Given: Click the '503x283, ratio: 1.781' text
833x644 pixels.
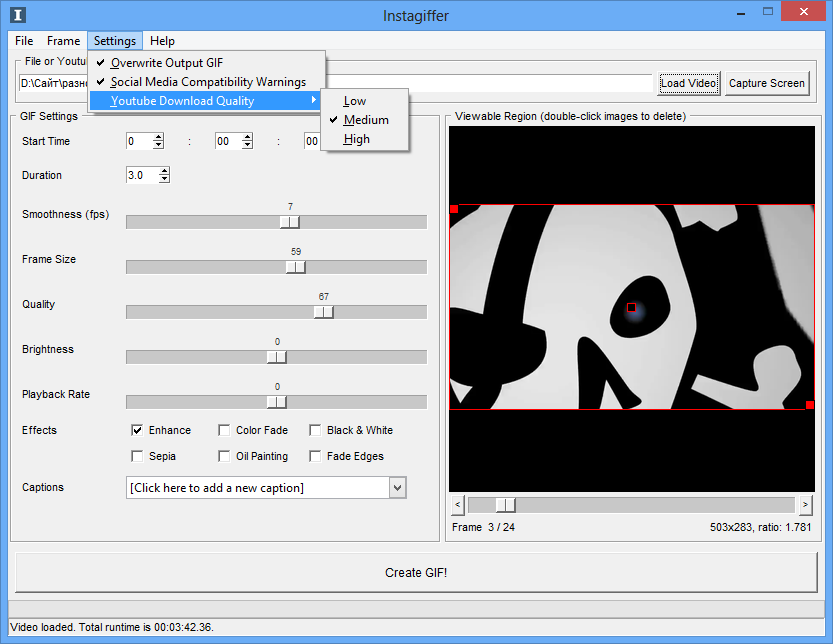Looking at the screenshot, I should [761, 527].
